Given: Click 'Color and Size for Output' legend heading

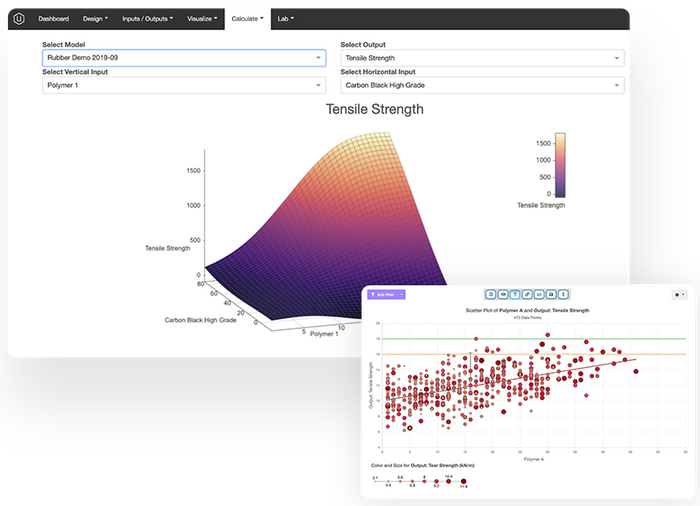Looking at the screenshot, I should pos(422,465).
